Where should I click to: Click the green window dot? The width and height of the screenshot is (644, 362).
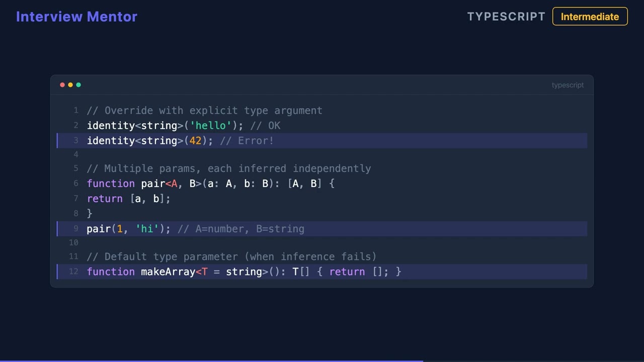[x=78, y=85]
